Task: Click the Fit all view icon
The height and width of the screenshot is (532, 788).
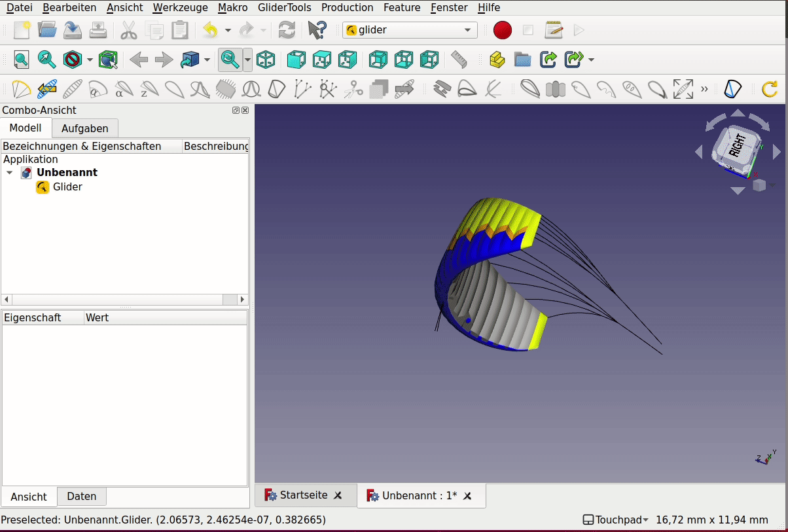Action: click(x=21, y=60)
